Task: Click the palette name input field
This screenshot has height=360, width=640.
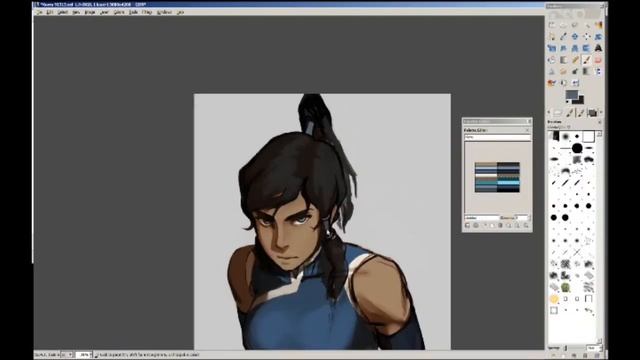Action: [x=498, y=138]
